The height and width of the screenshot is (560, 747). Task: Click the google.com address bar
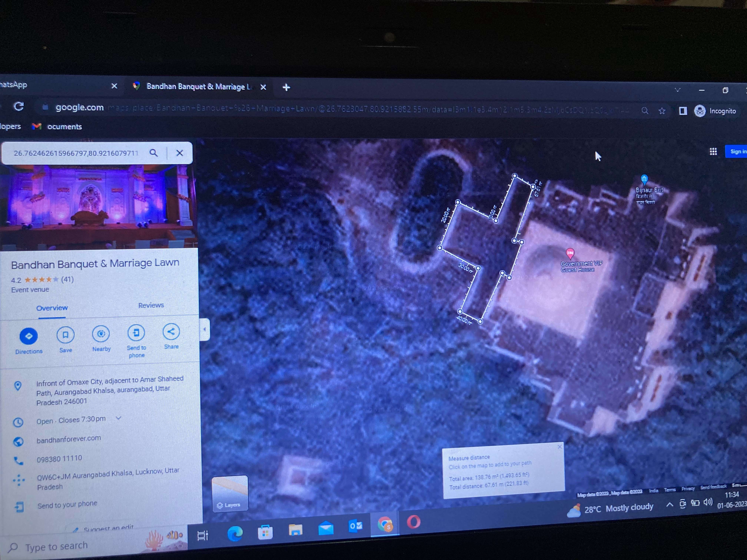[x=338, y=109]
